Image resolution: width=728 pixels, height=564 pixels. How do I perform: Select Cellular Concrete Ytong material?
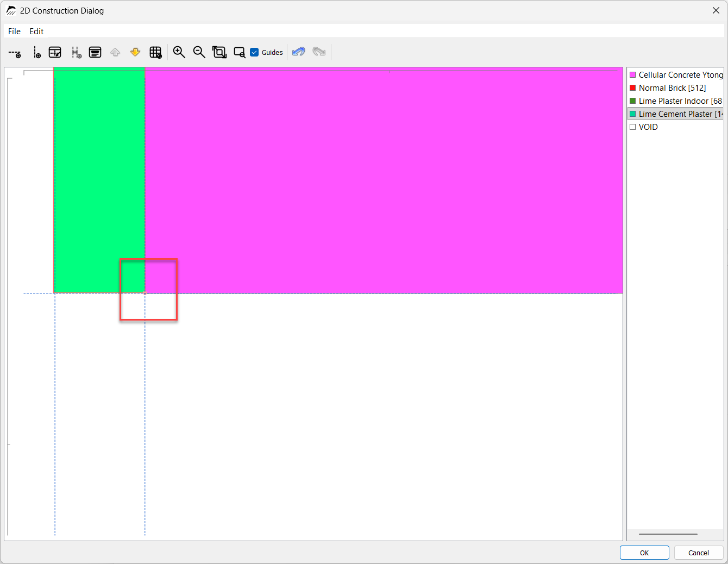[676, 75]
